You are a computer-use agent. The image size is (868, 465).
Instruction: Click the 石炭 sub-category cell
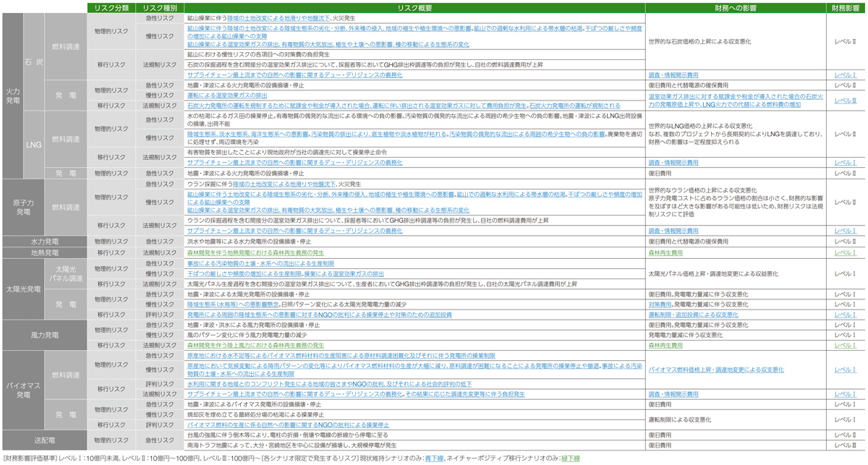click(34, 62)
